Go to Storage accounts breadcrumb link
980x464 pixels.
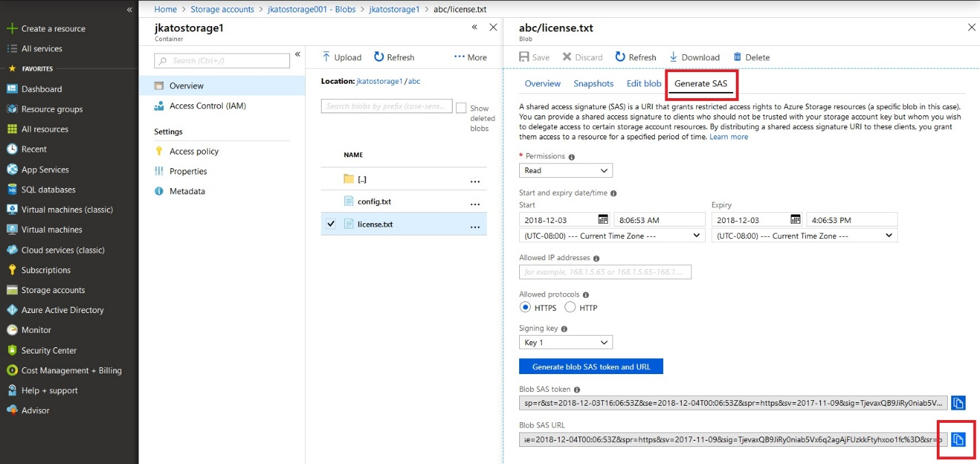coord(222,10)
